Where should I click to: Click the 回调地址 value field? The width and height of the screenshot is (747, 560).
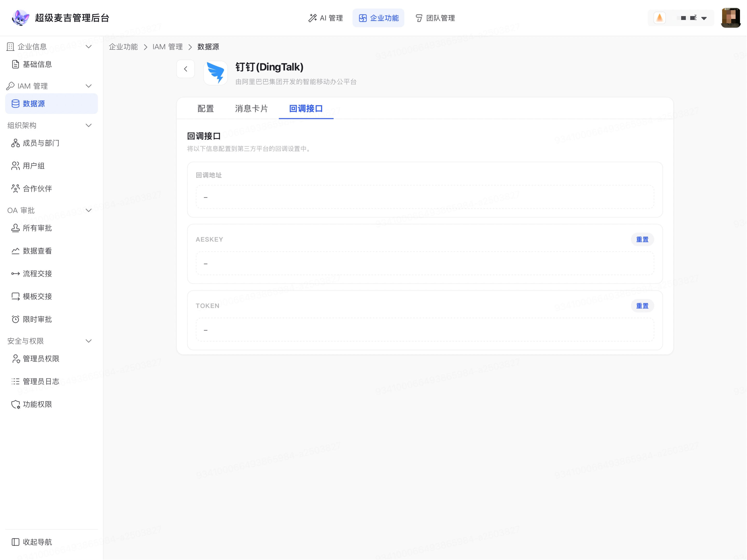coord(425,197)
